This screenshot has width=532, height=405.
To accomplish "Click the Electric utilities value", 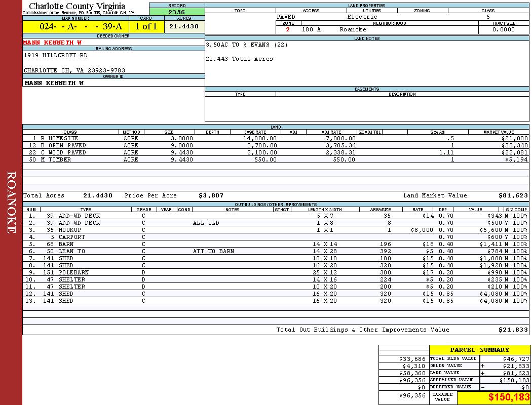I will tap(362, 17).
